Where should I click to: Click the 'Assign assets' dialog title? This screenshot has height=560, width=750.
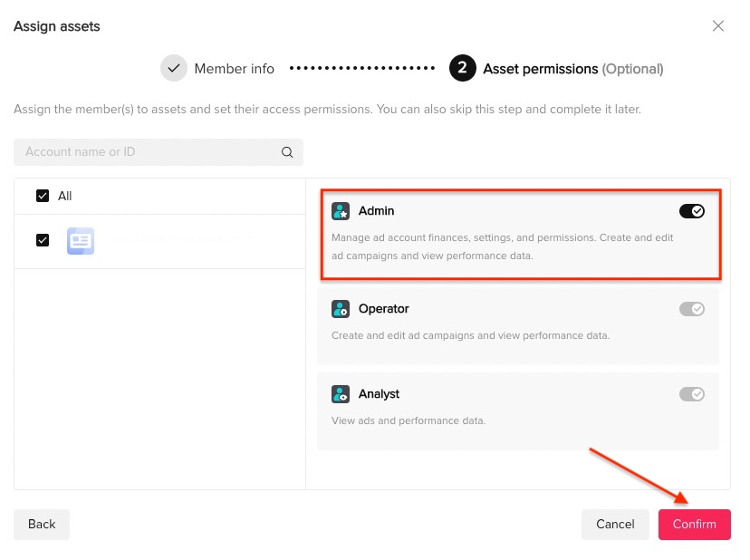tap(57, 26)
